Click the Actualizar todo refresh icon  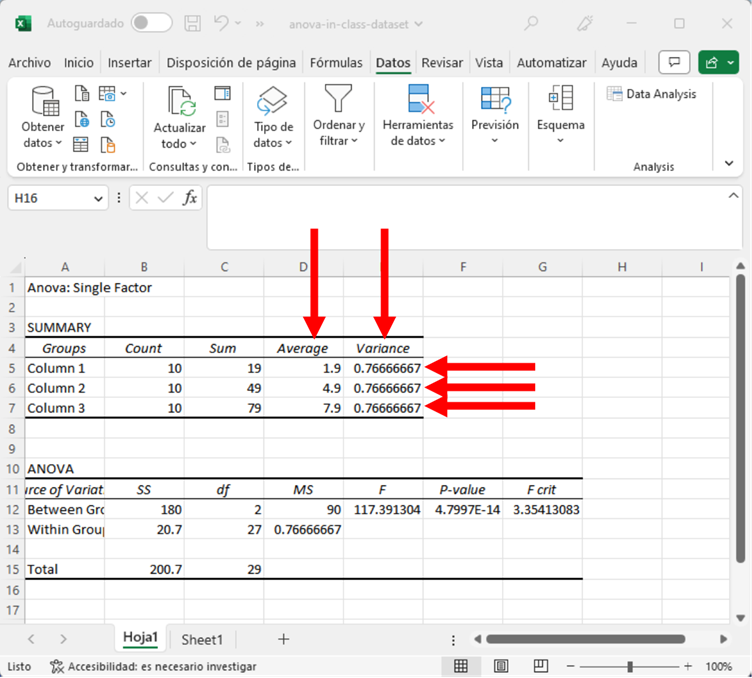click(180, 101)
